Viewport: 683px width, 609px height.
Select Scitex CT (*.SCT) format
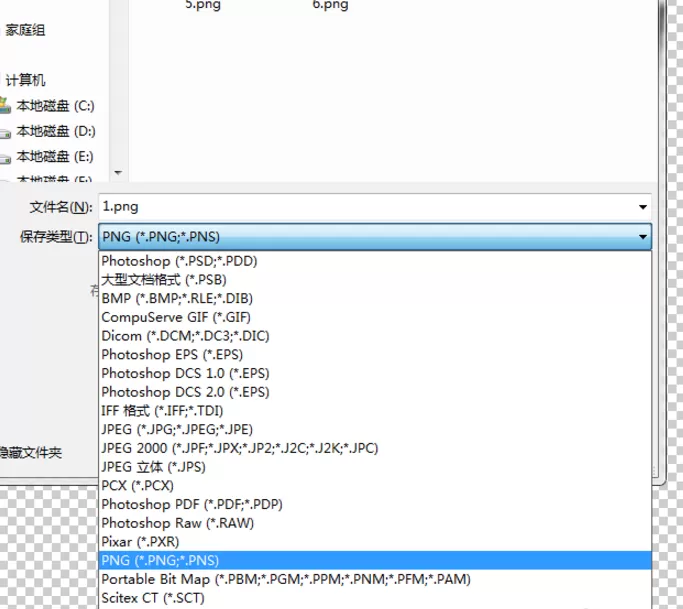pos(375,598)
